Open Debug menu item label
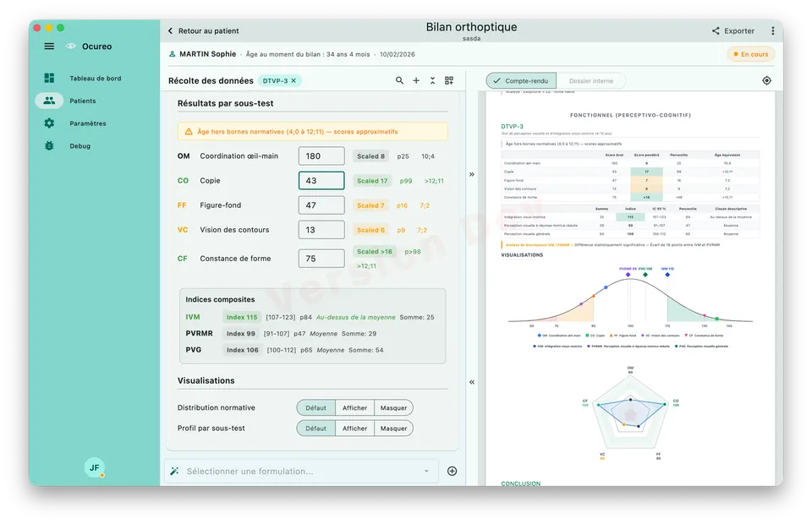This screenshot has height=524, width=812. 80,146
